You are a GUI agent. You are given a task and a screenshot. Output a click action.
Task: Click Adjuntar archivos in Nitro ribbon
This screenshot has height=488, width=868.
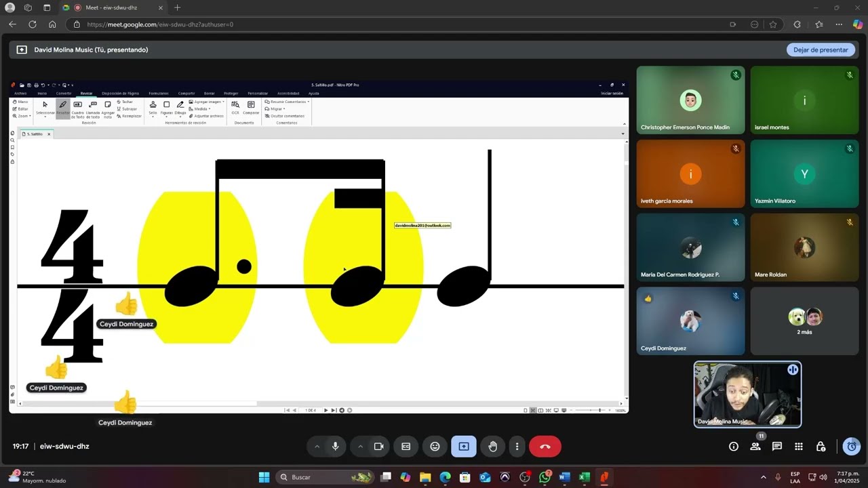(206, 116)
